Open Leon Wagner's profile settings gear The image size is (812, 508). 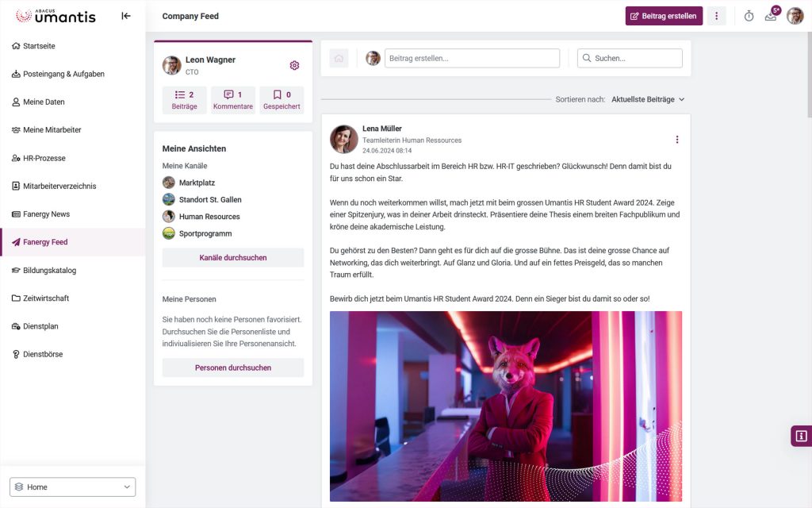point(294,65)
